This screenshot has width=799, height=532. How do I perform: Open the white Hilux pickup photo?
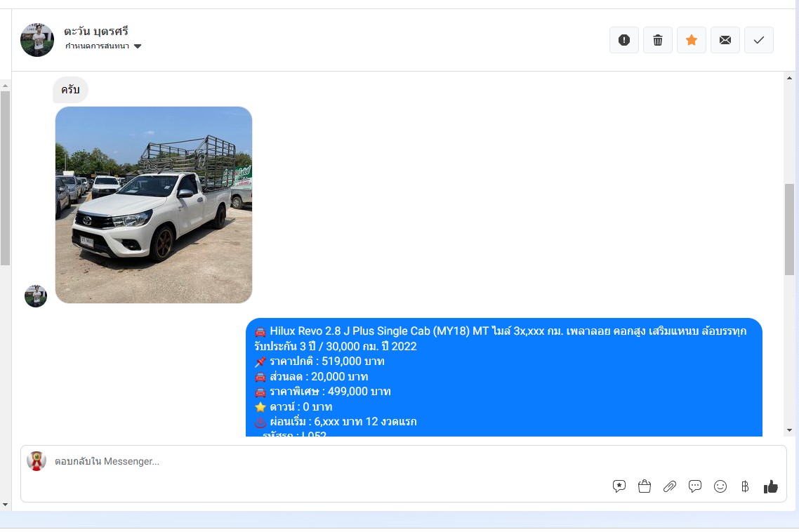click(x=153, y=205)
